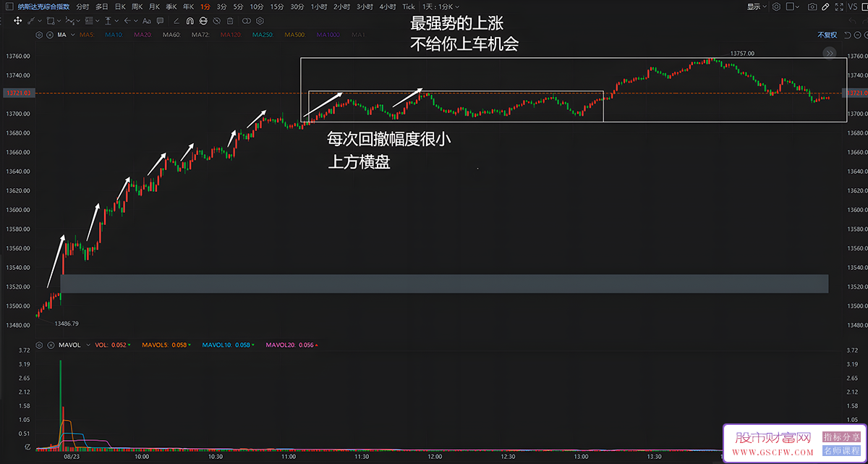Toggle the linked circles drawing sync switch
This screenshot has width=868, height=464.
point(247,21)
